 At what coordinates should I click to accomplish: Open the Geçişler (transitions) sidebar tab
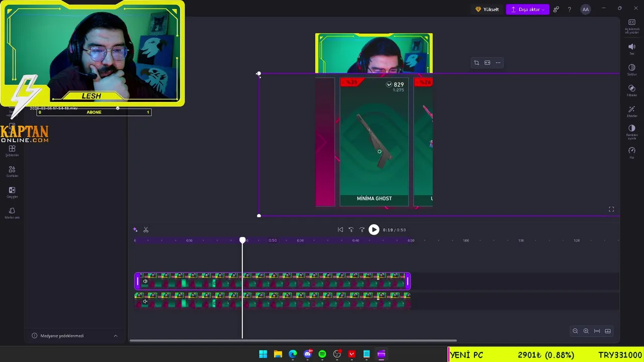pos(12,192)
